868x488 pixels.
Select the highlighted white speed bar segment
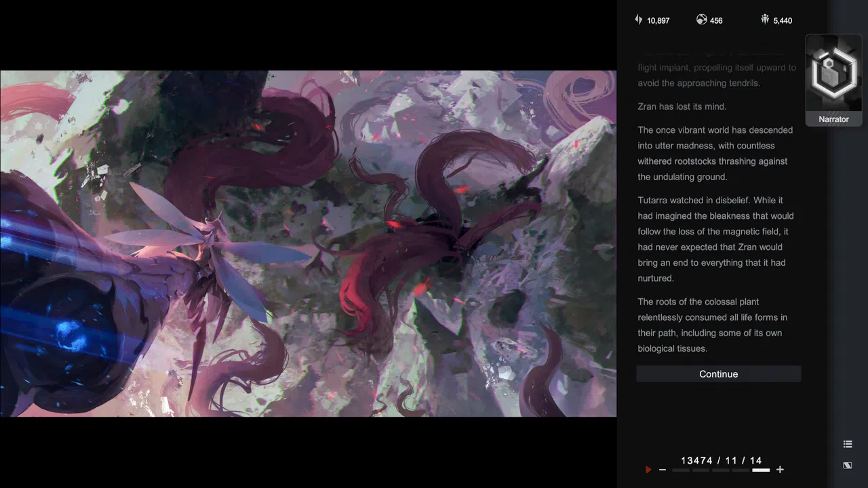coord(761,470)
